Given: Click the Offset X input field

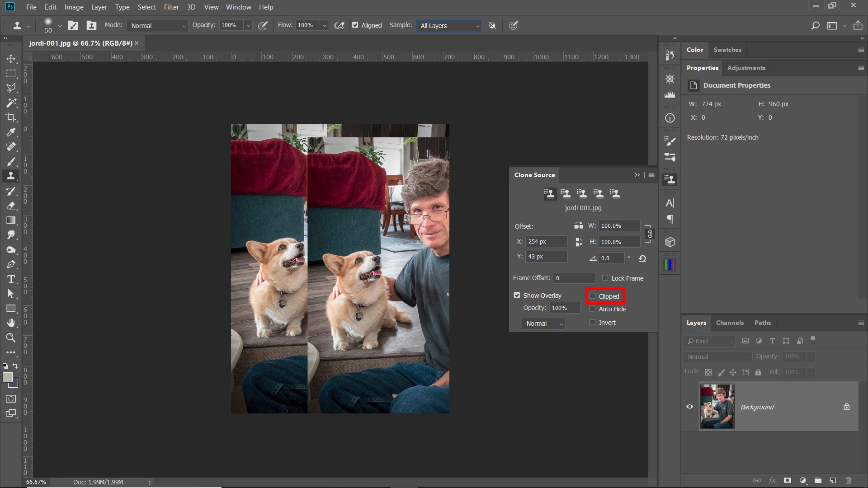Looking at the screenshot, I should click(546, 242).
